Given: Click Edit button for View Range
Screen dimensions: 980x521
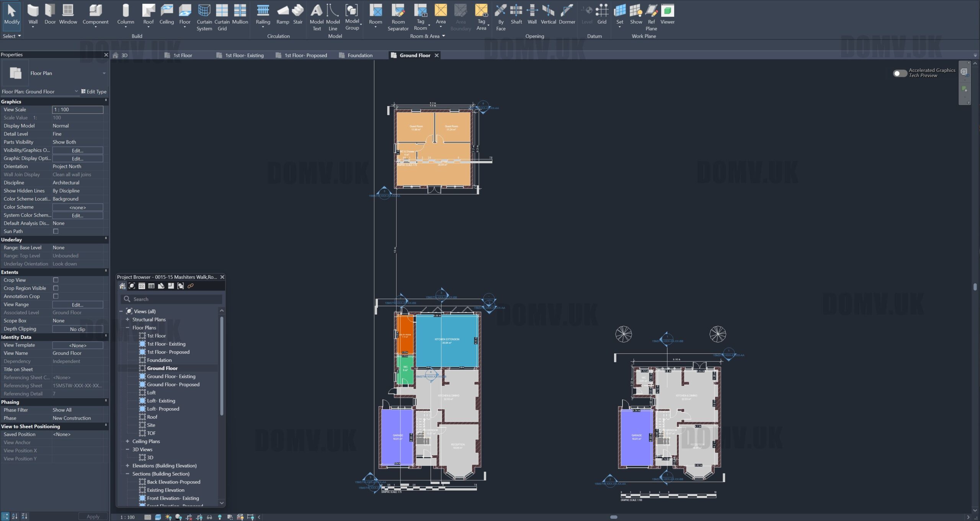Looking at the screenshot, I should click(x=77, y=305).
